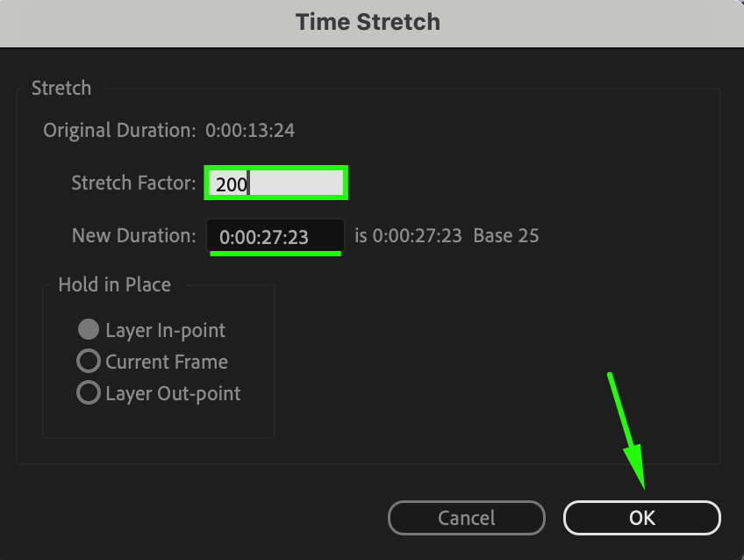This screenshot has width=744, height=560.
Task: Click the 'is 0:00:27:23' readout text
Action: coord(408,235)
